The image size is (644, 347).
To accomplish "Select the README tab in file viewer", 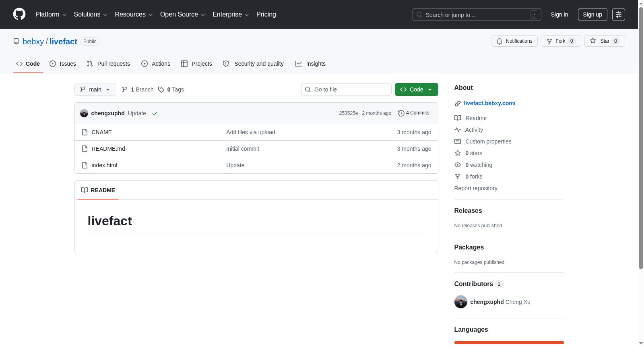I will click(98, 190).
